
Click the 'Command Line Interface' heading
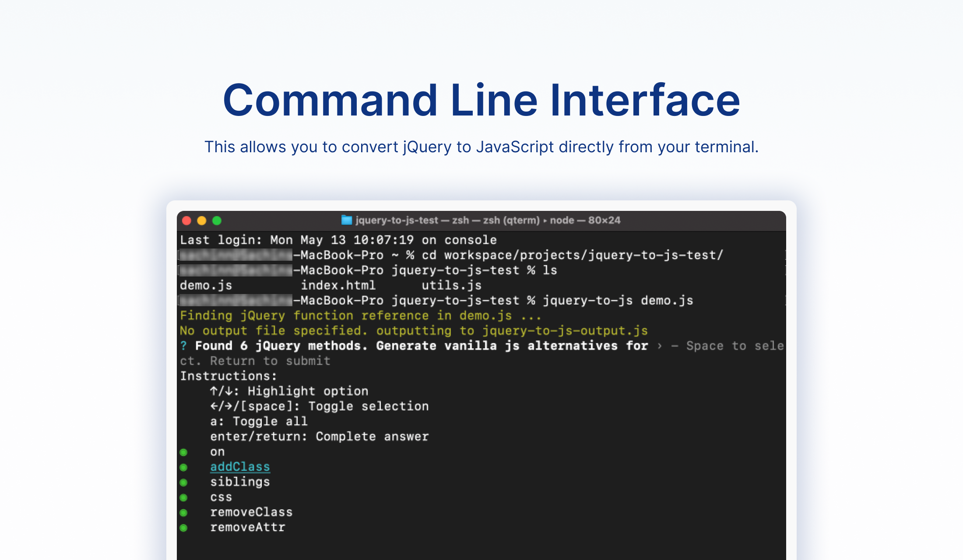(481, 100)
